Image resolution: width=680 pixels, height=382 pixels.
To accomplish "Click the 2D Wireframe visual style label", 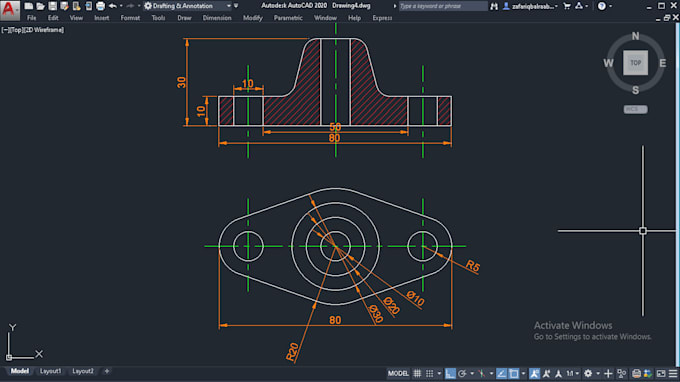I will (44, 30).
